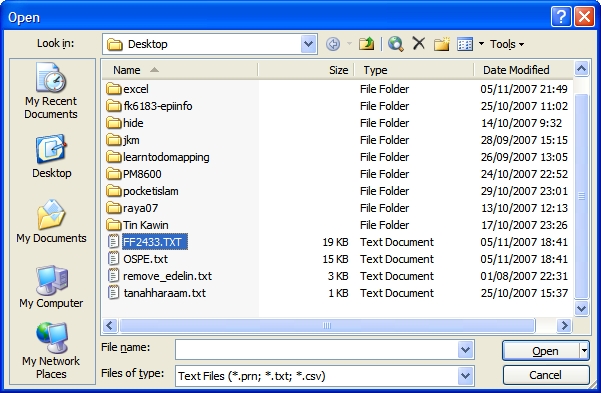The height and width of the screenshot is (393, 601).
Task: Select the PM8600 folder icon
Action: click(x=113, y=174)
